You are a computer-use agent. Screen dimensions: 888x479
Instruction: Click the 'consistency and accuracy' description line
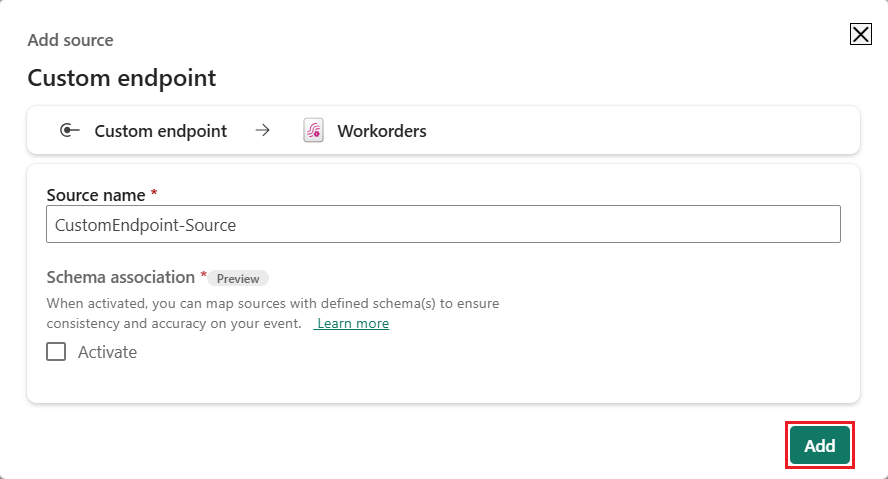(173, 324)
